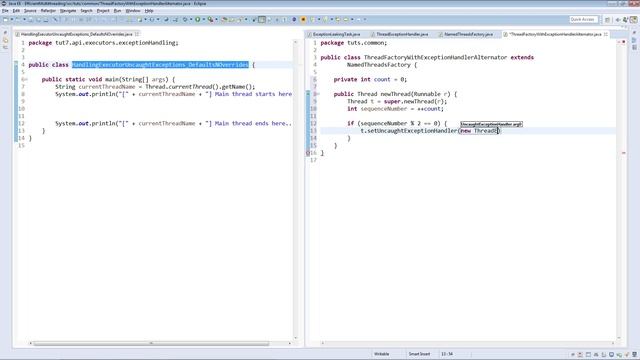
Task: Switch to ExceptionLeakingTask.java tab
Action: 336,34
